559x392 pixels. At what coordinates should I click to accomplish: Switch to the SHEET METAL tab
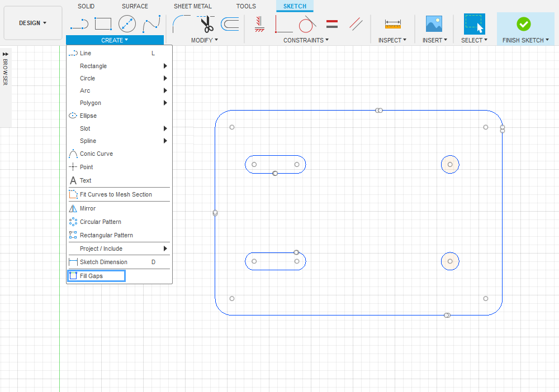(192, 6)
